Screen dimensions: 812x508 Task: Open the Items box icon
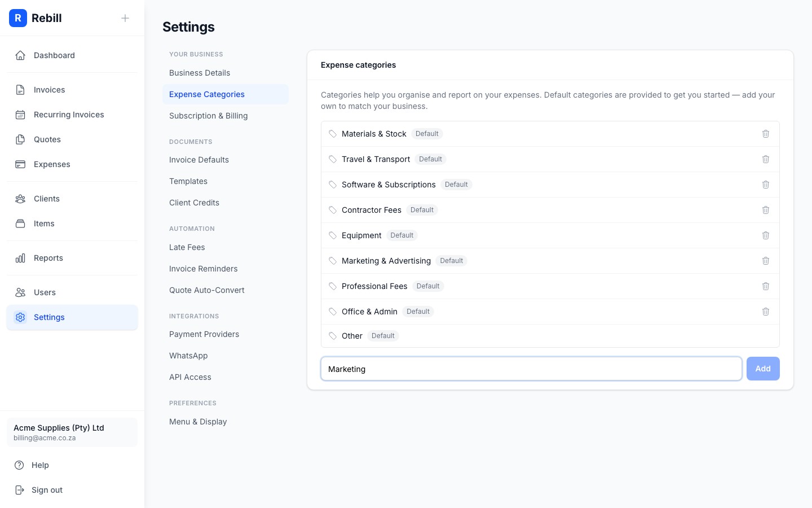(20, 224)
